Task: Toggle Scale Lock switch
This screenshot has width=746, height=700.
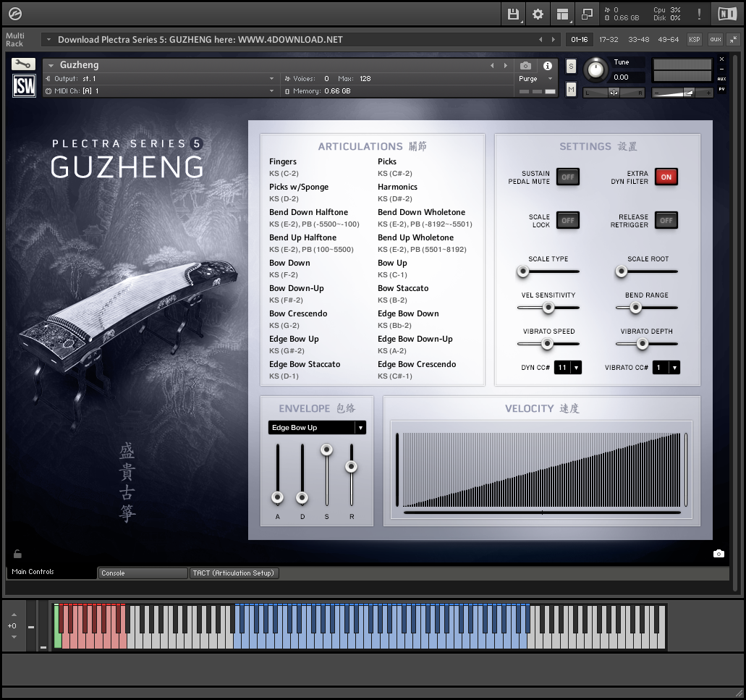Action: (x=567, y=220)
